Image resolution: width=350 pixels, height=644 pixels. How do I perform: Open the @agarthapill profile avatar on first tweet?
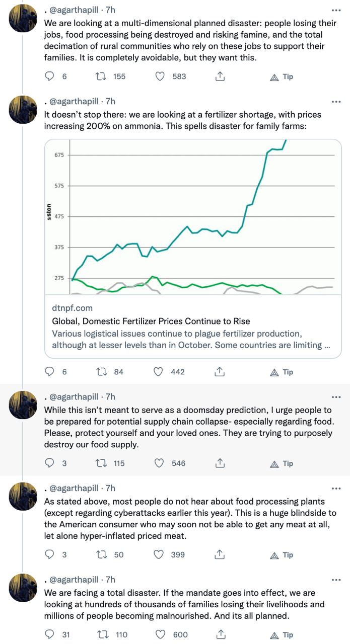(x=23, y=18)
